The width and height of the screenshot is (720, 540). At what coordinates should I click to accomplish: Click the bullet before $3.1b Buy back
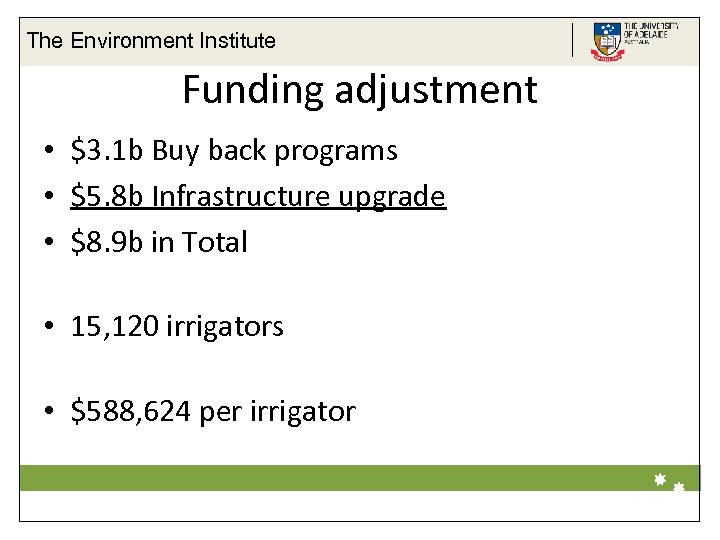pos(48,152)
